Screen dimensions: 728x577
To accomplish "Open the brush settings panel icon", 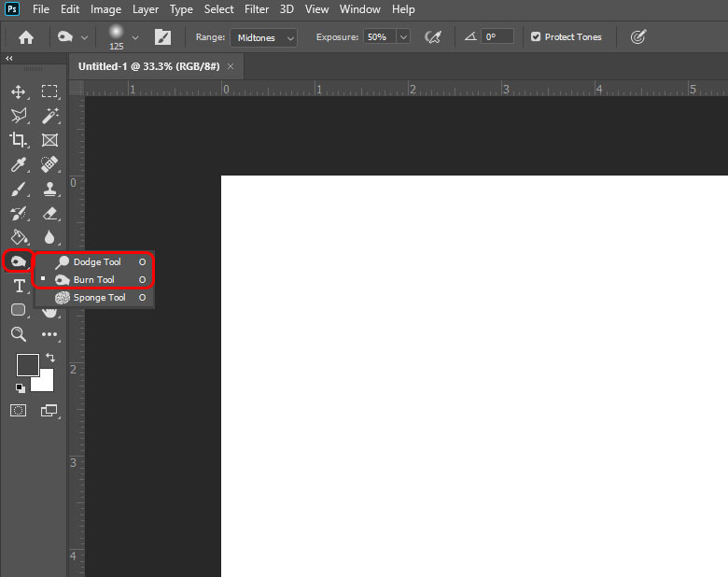I will point(163,37).
